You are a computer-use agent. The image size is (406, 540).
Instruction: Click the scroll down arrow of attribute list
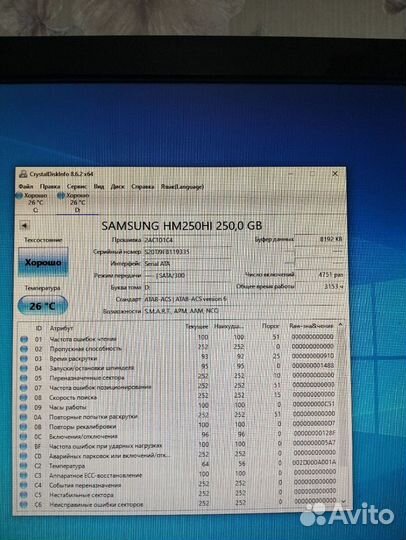[343, 501]
